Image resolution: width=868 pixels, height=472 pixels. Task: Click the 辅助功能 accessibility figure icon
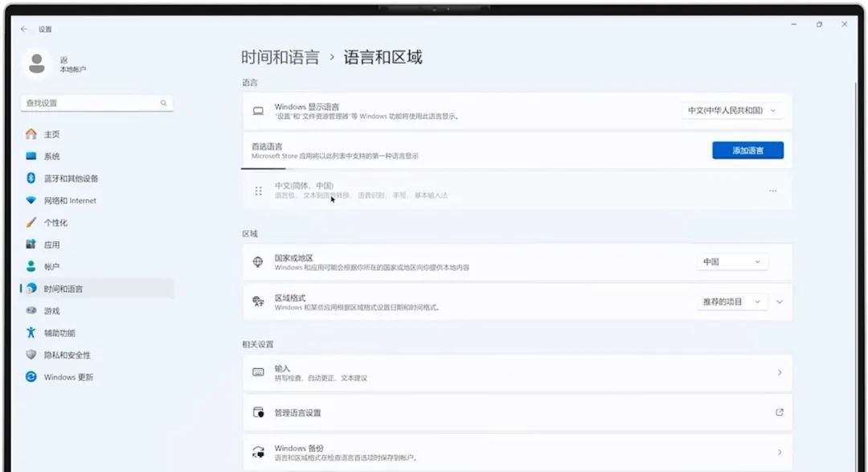pyautogui.click(x=31, y=332)
